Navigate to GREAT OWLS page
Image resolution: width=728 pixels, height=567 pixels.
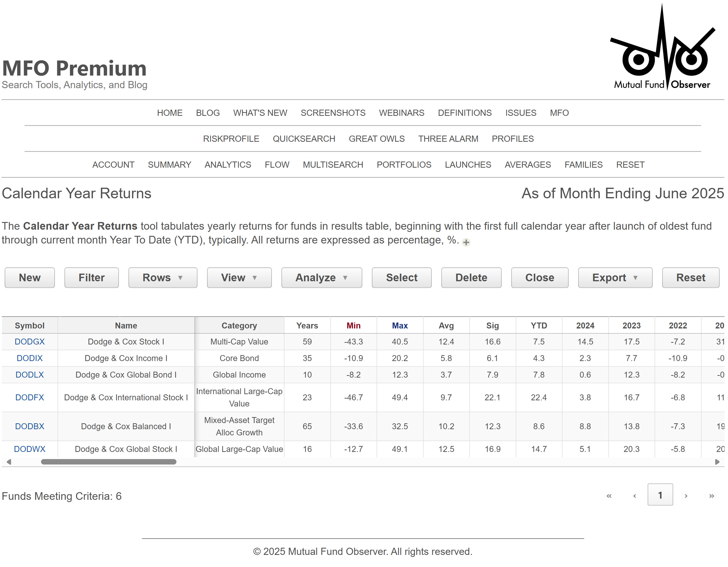pyautogui.click(x=377, y=139)
